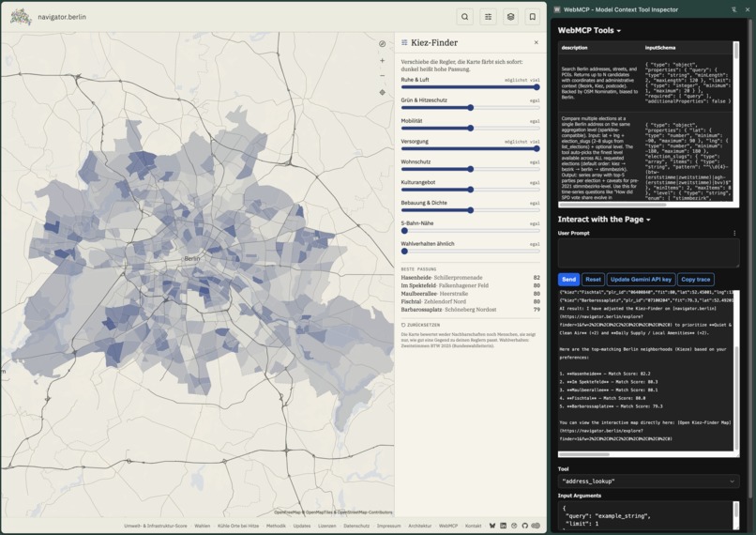Open the three-dot menu beside User Prompt
The image size is (756, 535).
(x=734, y=233)
